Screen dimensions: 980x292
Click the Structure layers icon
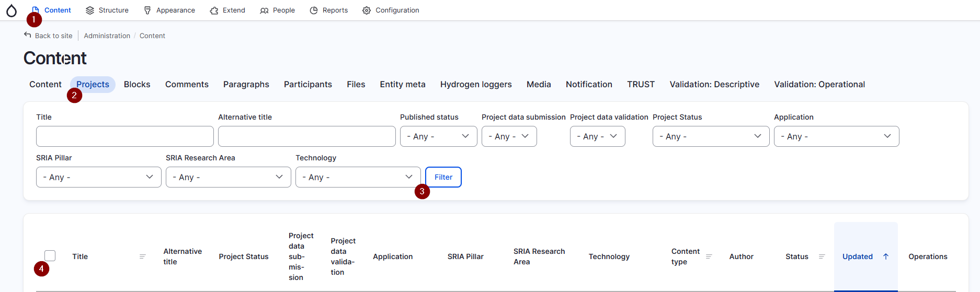(x=90, y=10)
